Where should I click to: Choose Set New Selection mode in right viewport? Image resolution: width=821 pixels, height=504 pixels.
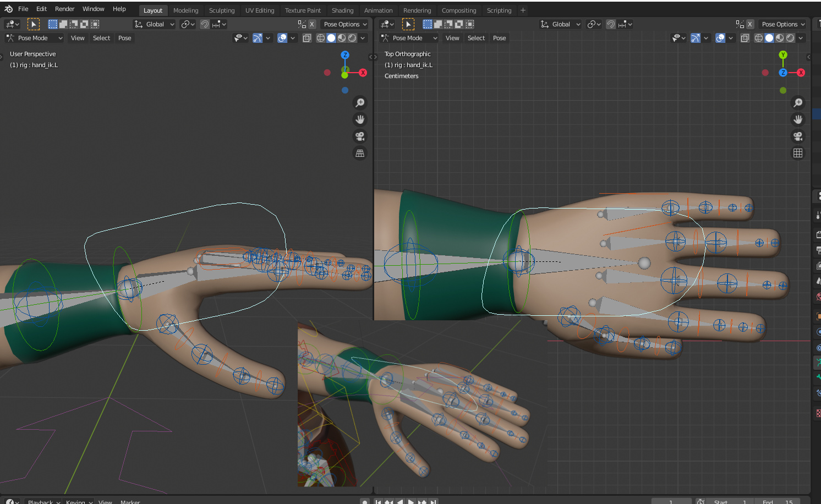coord(428,24)
